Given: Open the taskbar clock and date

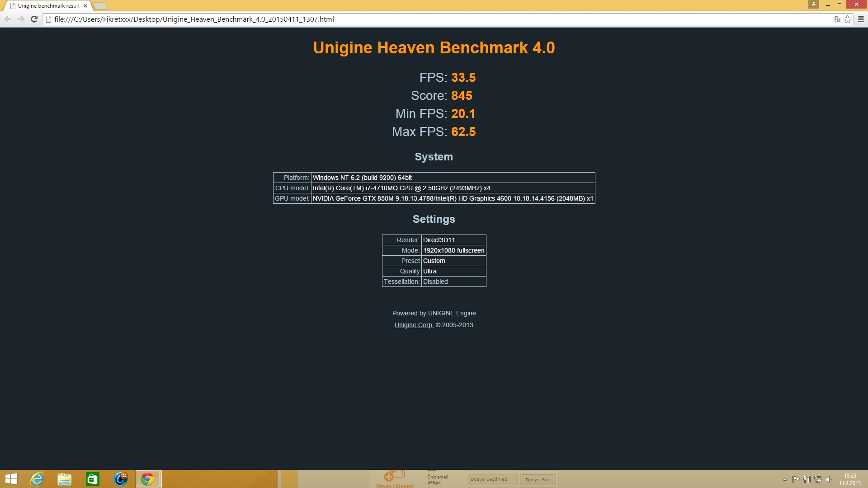Looking at the screenshot, I should click(x=850, y=479).
